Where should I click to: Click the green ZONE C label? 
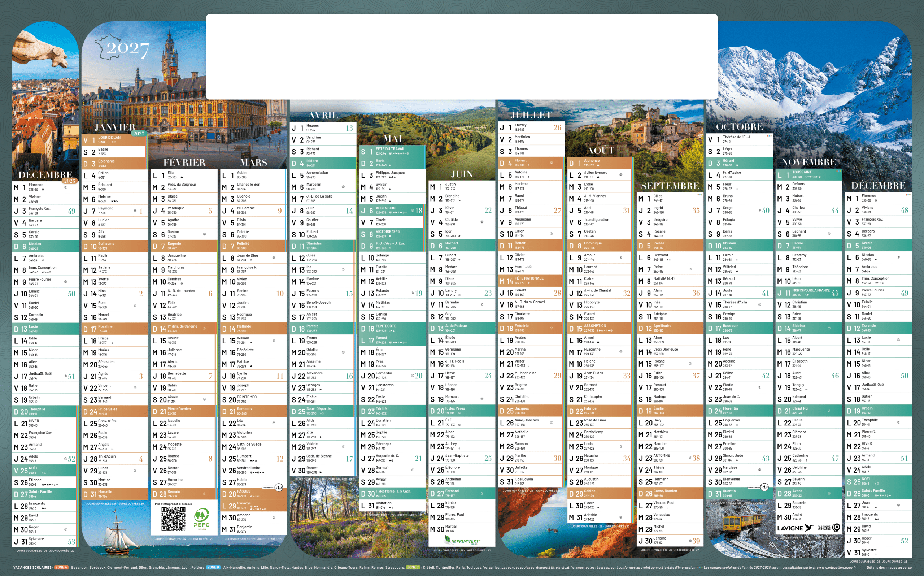click(413, 568)
